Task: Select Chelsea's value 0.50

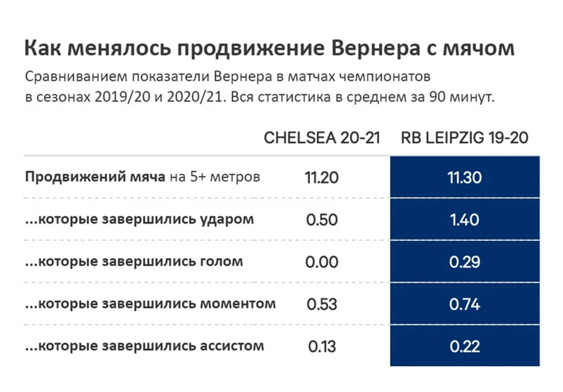Action: tap(322, 220)
